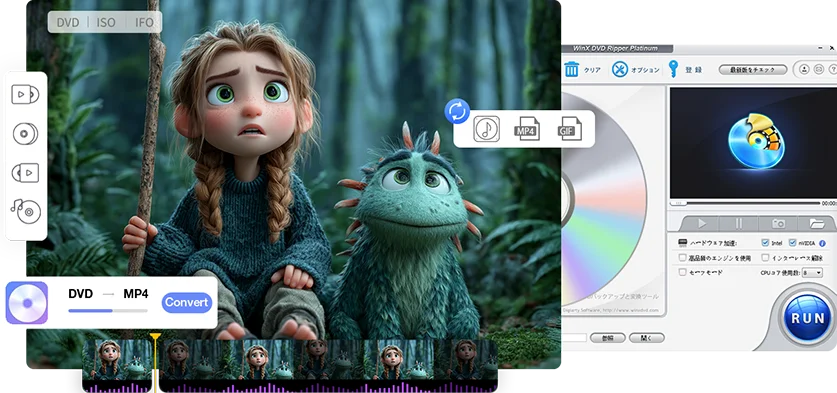Take a snapshot with the camera icon
The width and height of the screenshot is (837, 393).
click(x=778, y=223)
